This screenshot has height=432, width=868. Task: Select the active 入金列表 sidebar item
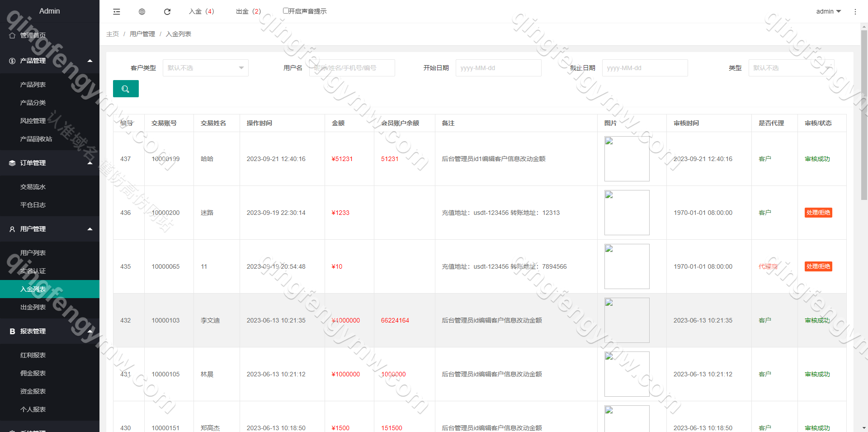pyautogui.click(x=50, y=289)
